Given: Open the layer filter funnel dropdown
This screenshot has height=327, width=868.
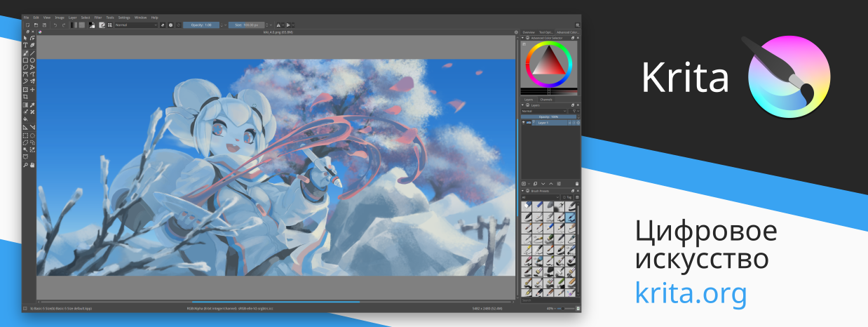Looking at the screenshot, I should pos(575,111).
